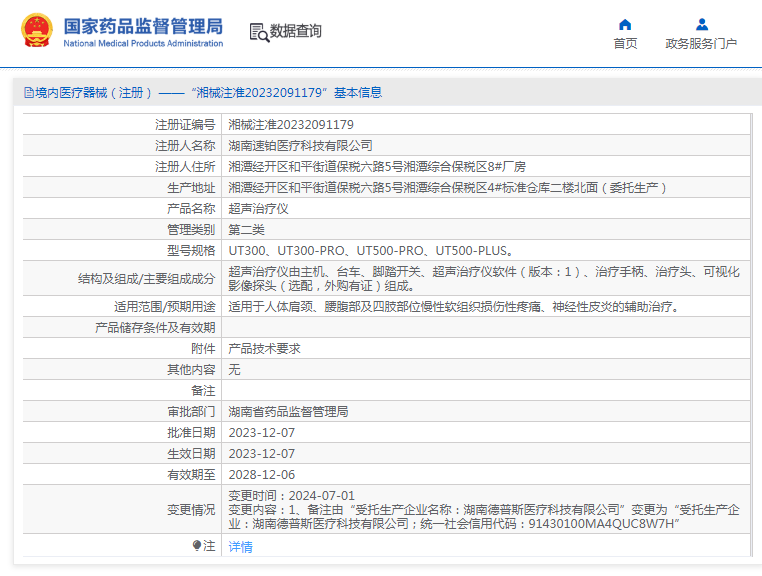The width and height of the screenshot is (762, 576).
Task: Select registrant address ending 8#厂房
Action: pyautogui.click(x=377, y=167)
